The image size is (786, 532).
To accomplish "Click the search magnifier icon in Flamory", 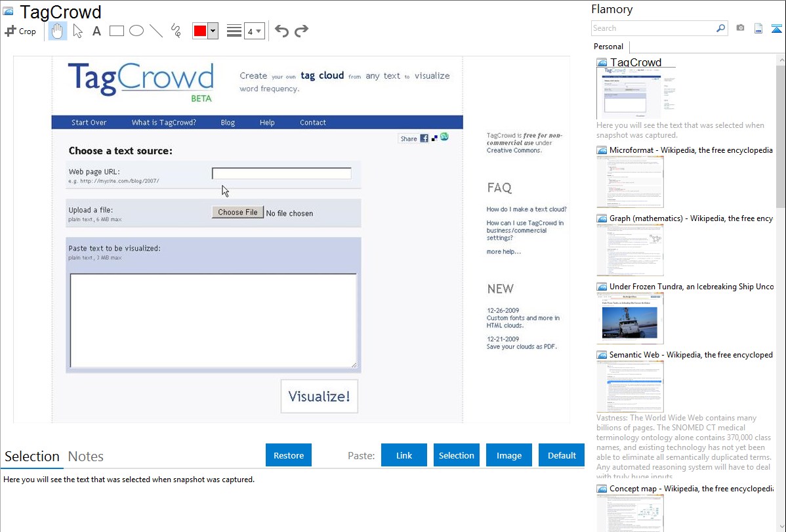I will tap(720, 28).
